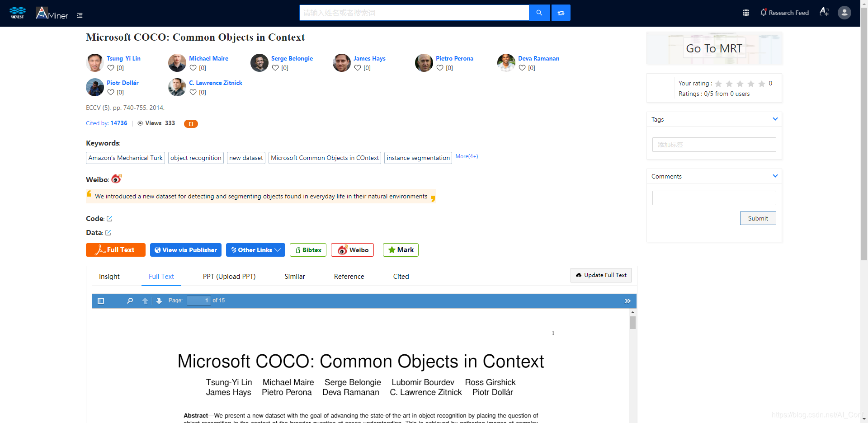
Task: Click the add tags input field
Action: pos(714,145)
